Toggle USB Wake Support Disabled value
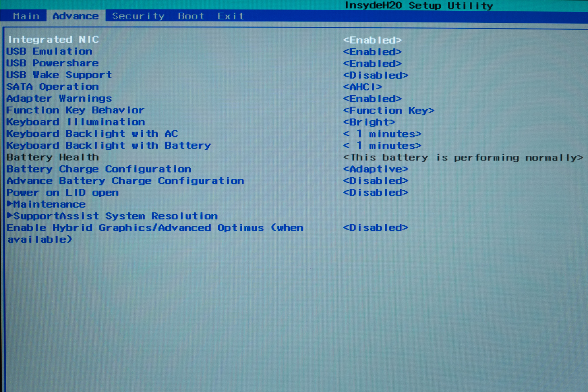 point(376,75)
